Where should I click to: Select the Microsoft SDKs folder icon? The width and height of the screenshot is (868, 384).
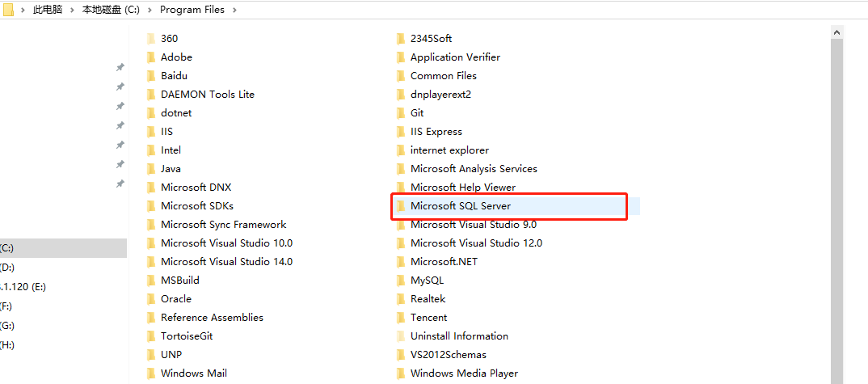pyautogui.click(x=150, y=206)
